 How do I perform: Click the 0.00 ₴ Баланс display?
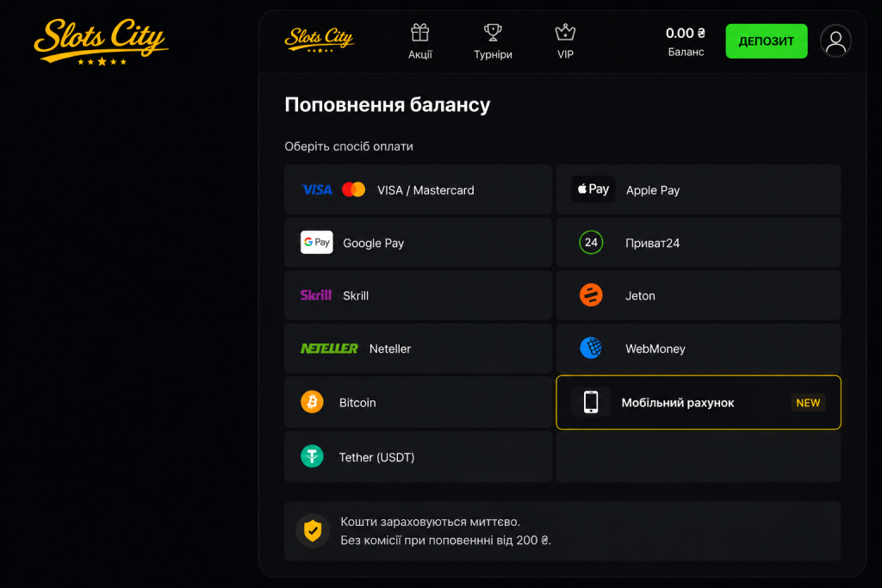(x=686, y=41)
